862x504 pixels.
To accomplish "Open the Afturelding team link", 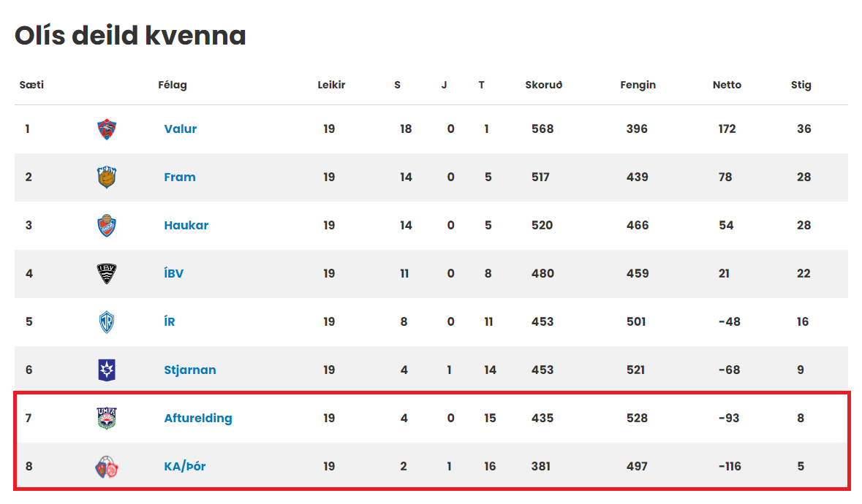I will click(198, 419).
